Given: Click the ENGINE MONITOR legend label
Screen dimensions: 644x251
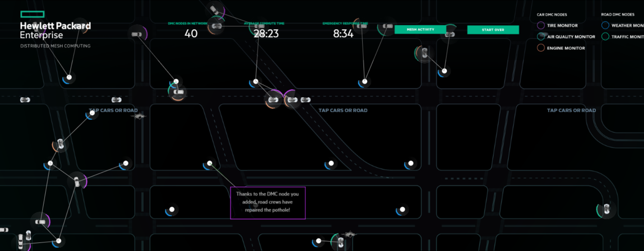Looking at the screenshot, I should (x=566, y=48).
